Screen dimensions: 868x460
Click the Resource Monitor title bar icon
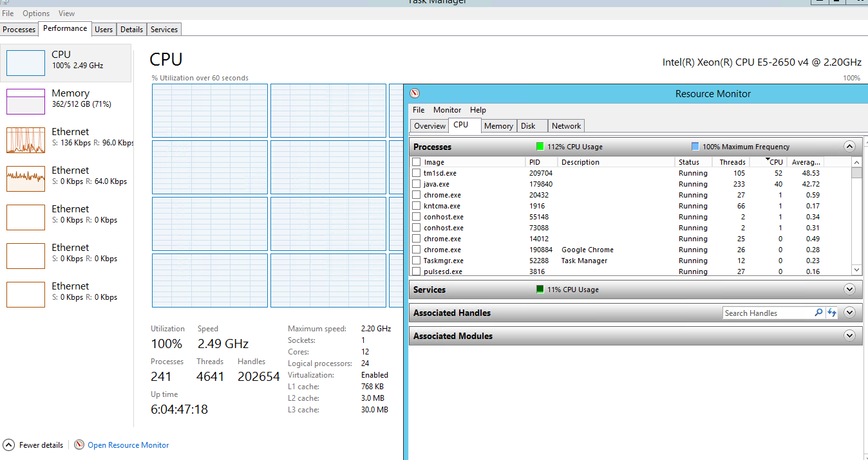[415, 93]
